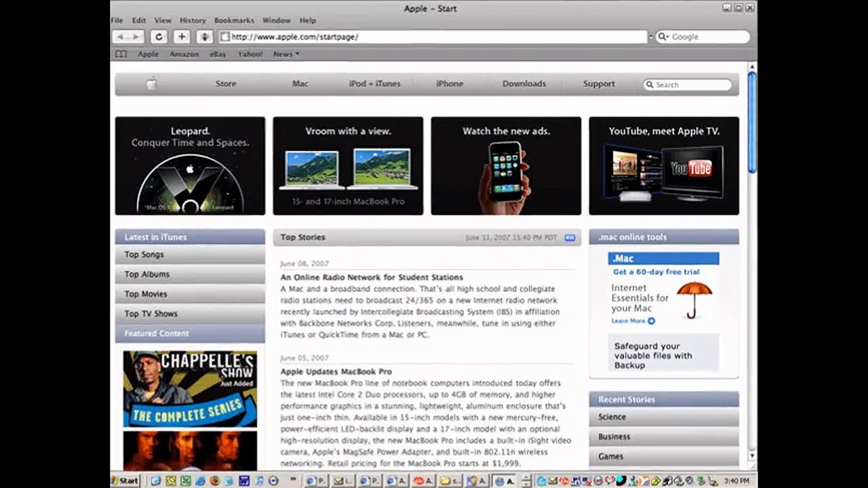This screenshot has height=488, width=868.
Task: Go to the Downloads tab
Action: (524, 84)
